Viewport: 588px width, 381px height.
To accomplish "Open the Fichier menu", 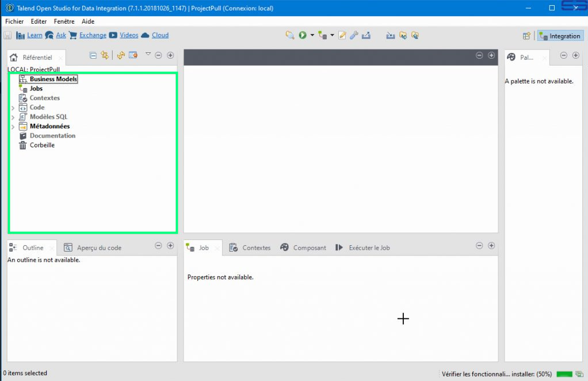I will [x=14, y=21].
